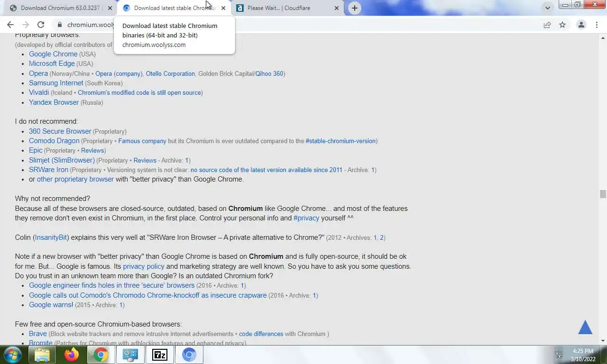Viewport: 607px width, 364px height.
Task: Click the forward navigation arrow
Action: click(x=26, y=25)
